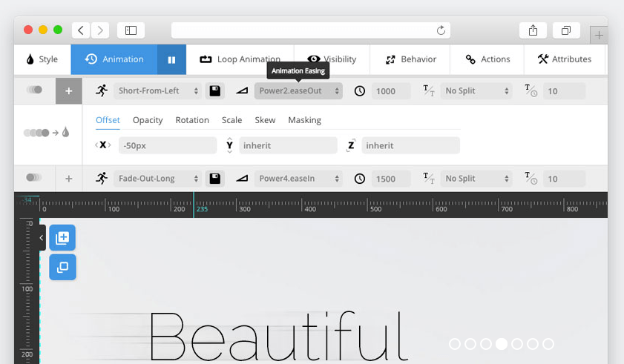The height and width of the screenshot is (364, 624).
Task: Toggle the first animation row switch
Action: [34, 90]
